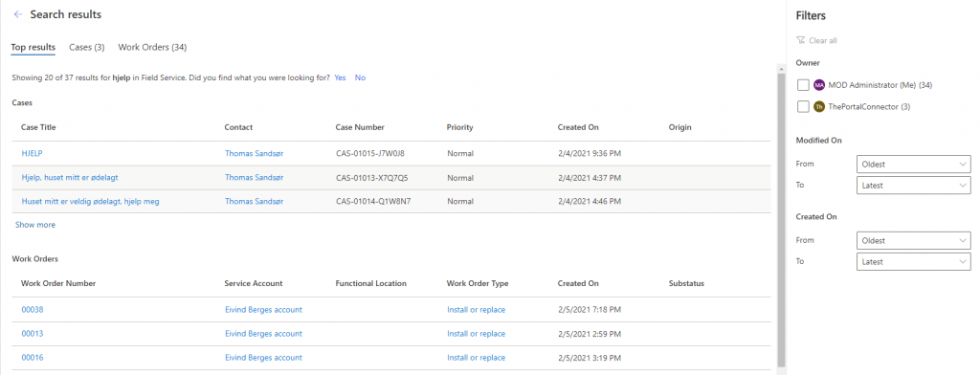
Task: Open case Huset mitt er veldig ødelagt
Action: click(x=91, y=201)
